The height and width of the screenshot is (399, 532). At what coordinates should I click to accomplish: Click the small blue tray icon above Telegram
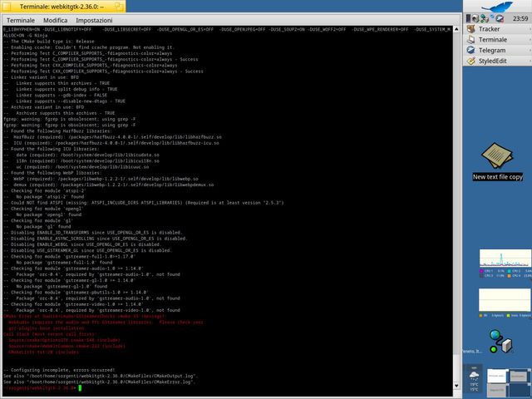click(492, 16)
